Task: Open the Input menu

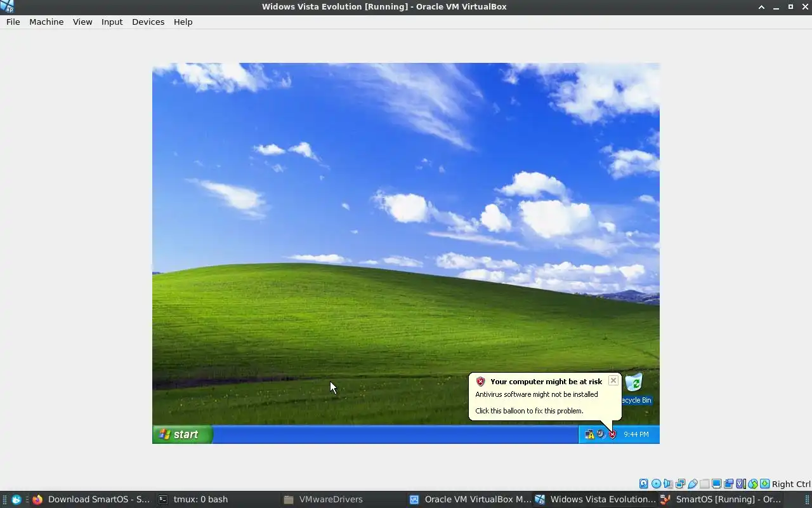Action: click(112, 22)
